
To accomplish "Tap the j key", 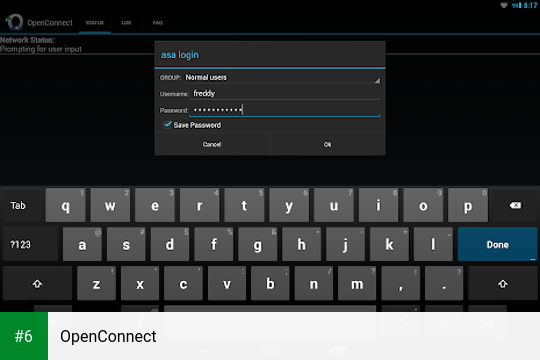I will coord(345,245).
